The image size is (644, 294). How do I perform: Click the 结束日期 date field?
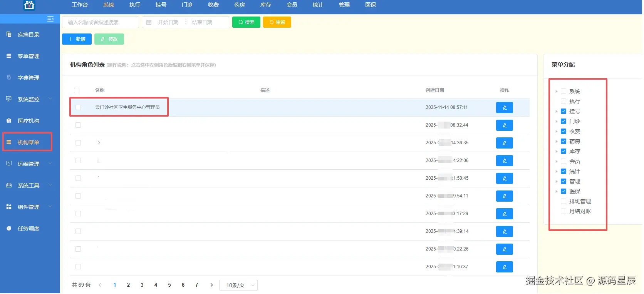point(202,22)
